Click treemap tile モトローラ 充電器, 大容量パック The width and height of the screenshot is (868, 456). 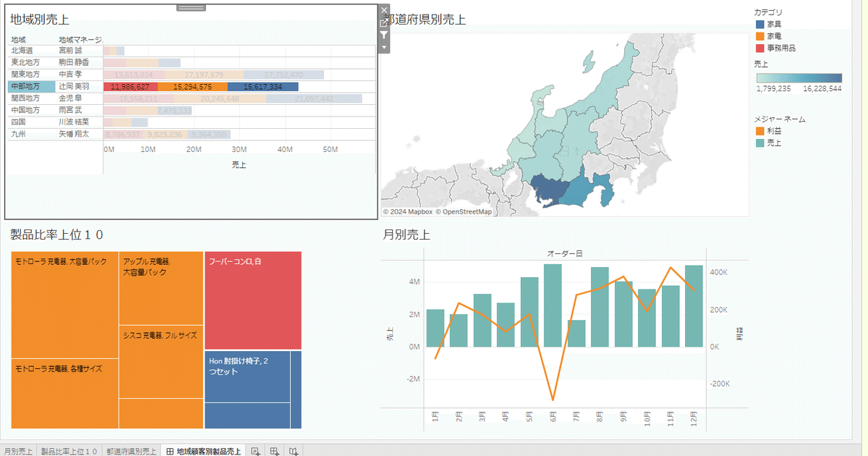65,305
